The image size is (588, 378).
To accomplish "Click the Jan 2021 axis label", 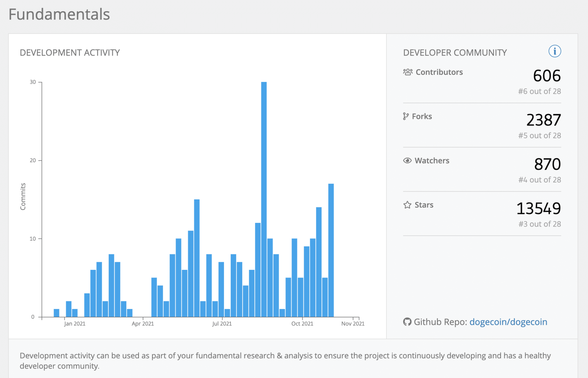I will (x=75, y=324).
